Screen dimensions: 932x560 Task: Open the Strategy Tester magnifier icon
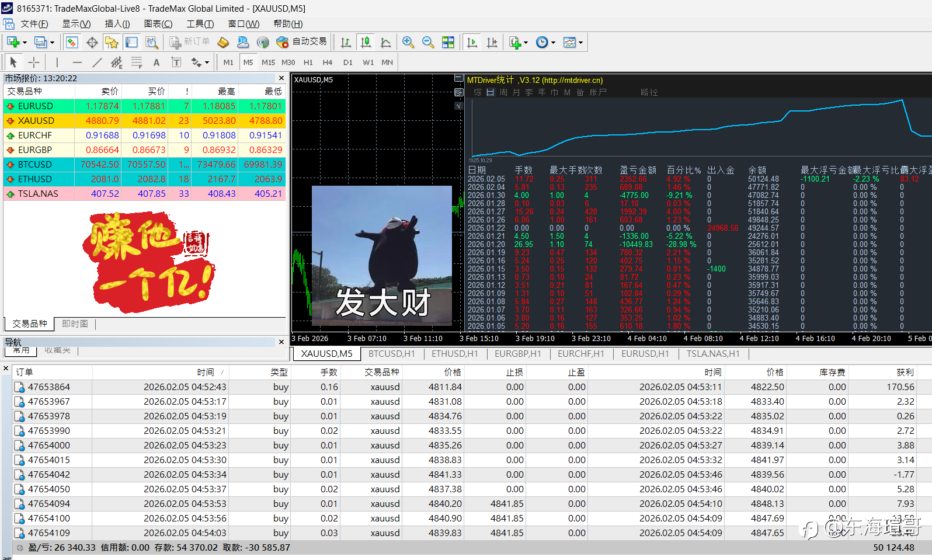(152, 42)
